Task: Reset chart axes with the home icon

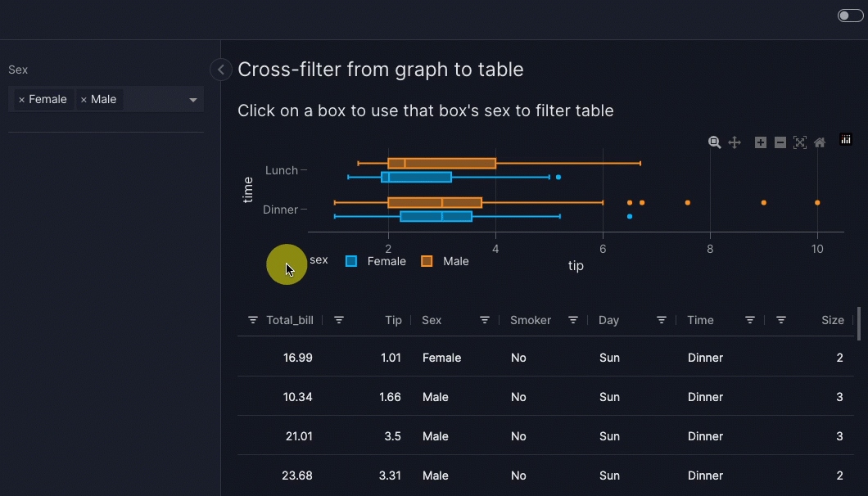Action: [x=819, y=142]
